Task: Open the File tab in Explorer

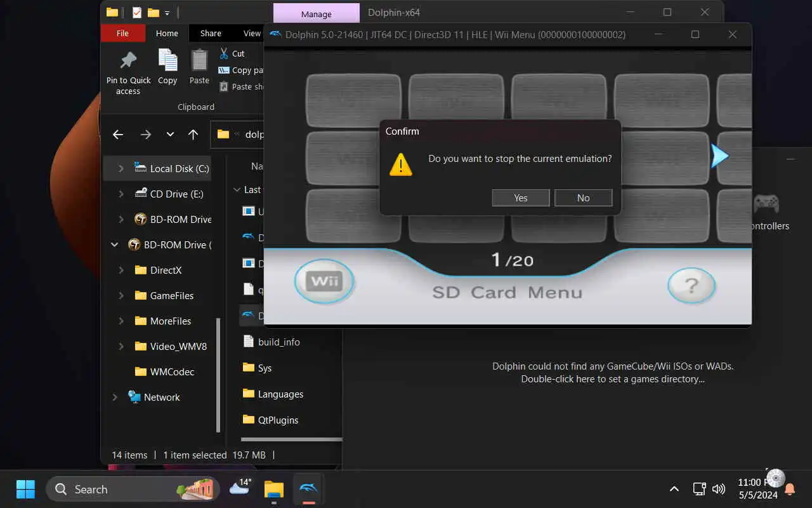Action: [x=123, y=33]
